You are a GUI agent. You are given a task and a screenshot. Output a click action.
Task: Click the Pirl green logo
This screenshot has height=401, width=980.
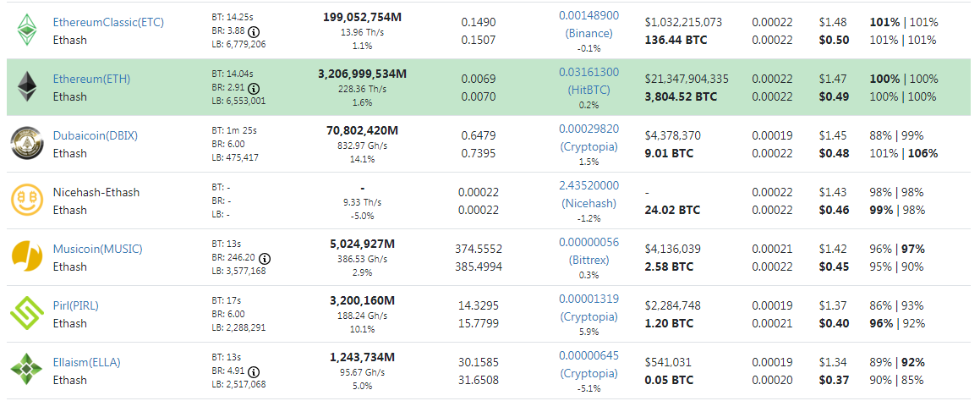[27, 314]
